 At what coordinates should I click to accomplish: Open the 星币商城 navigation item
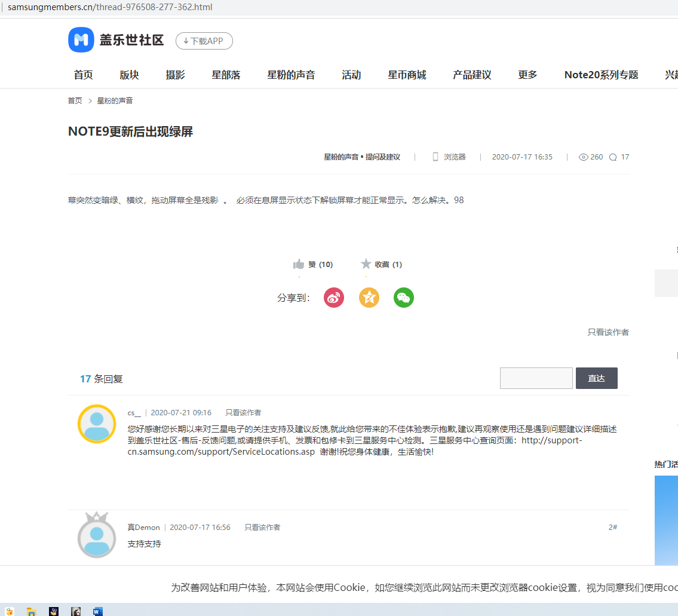tap(407, 75)
